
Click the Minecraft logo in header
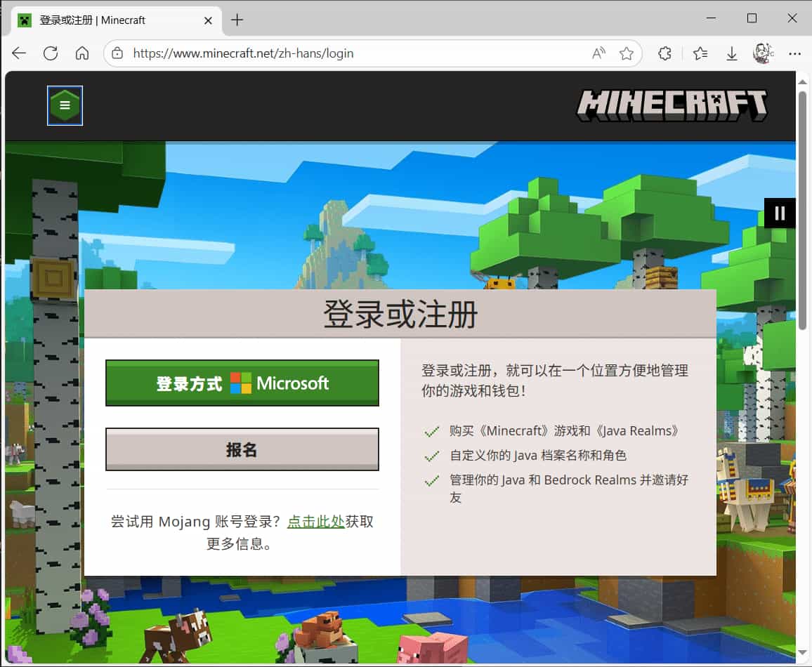pos(672,106)
